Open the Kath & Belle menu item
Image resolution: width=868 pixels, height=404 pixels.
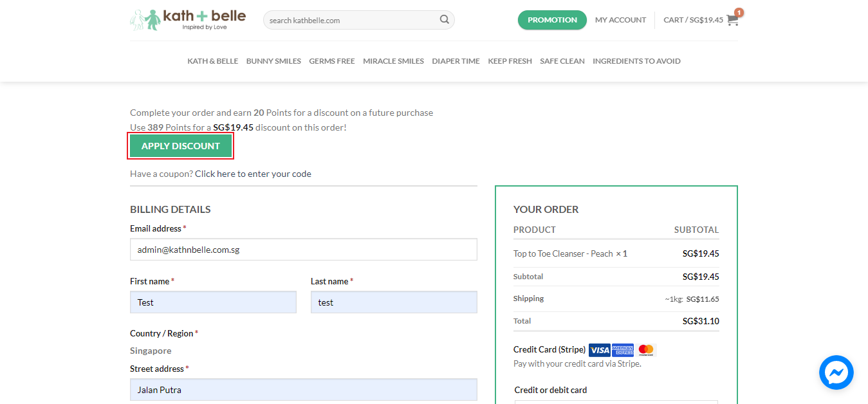tap(212, 61)
